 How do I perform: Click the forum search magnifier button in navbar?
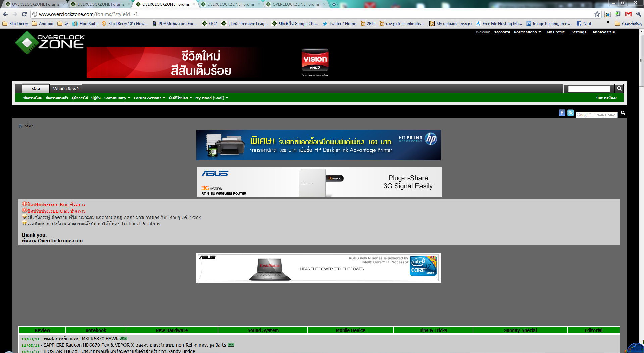tap(619, 89)
